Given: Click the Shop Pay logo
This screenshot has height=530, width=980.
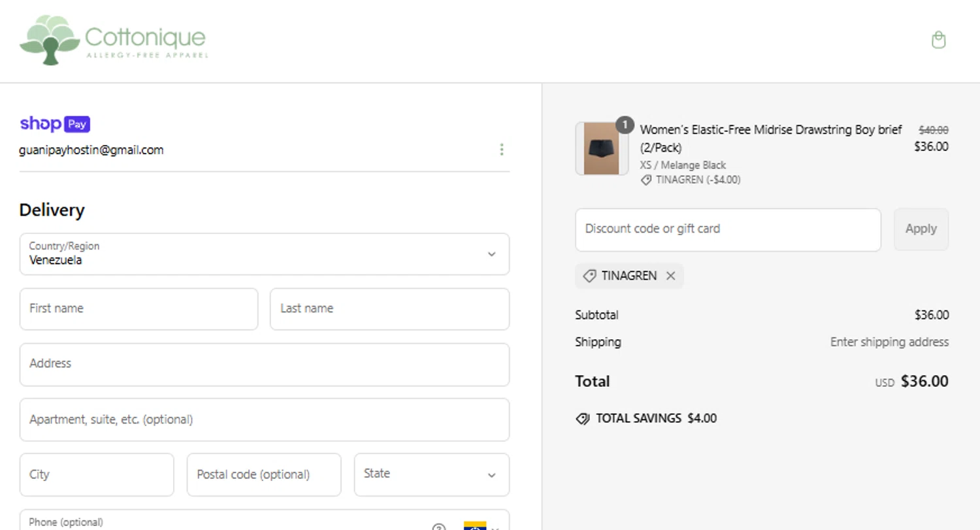Looking at the screenshot, I should click(x=55, y=124).
